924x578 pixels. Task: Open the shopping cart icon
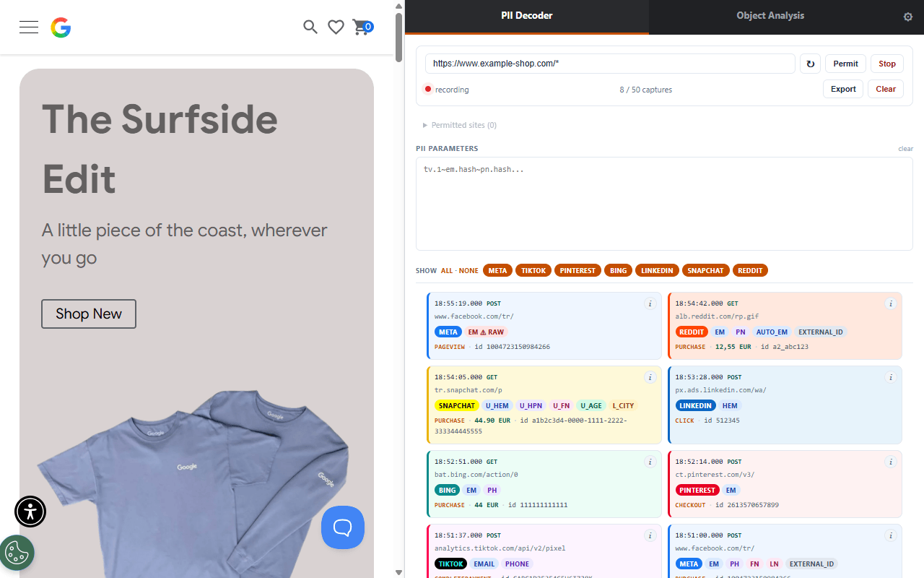coord(362,27)
